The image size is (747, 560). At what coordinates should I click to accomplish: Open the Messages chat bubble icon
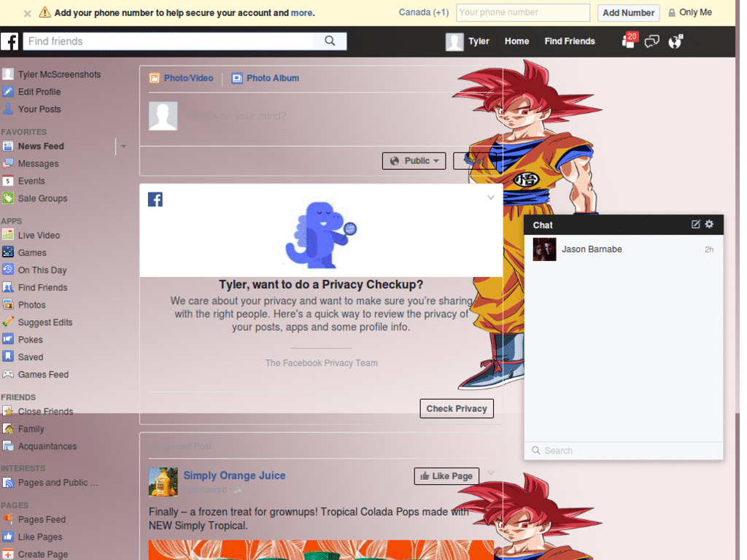coord(651,42)
